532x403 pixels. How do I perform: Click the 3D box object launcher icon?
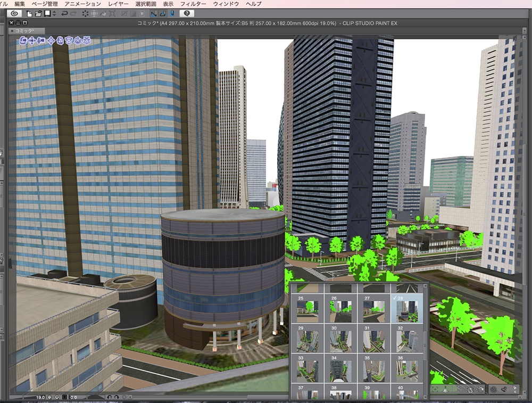click(470, 389)
